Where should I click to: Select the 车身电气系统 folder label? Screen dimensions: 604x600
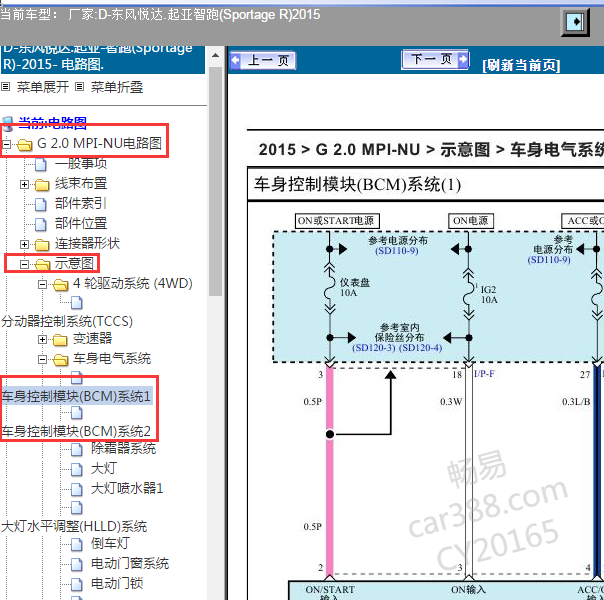[112, 359]
